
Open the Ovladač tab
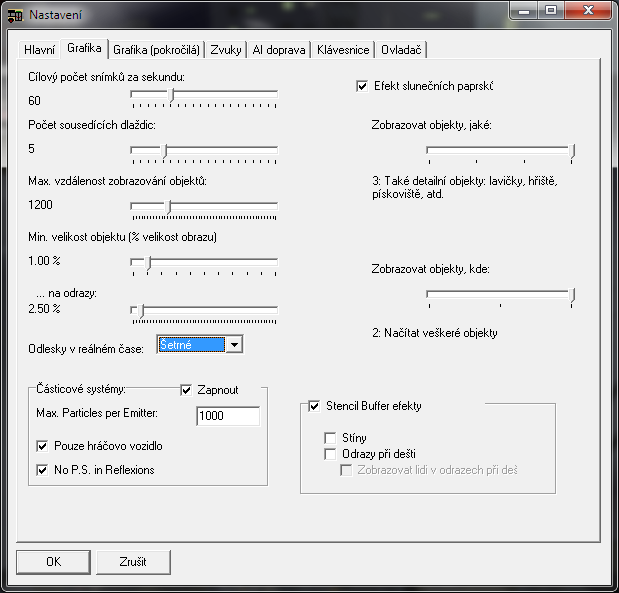pyautogui.click(x=401, y=49)
